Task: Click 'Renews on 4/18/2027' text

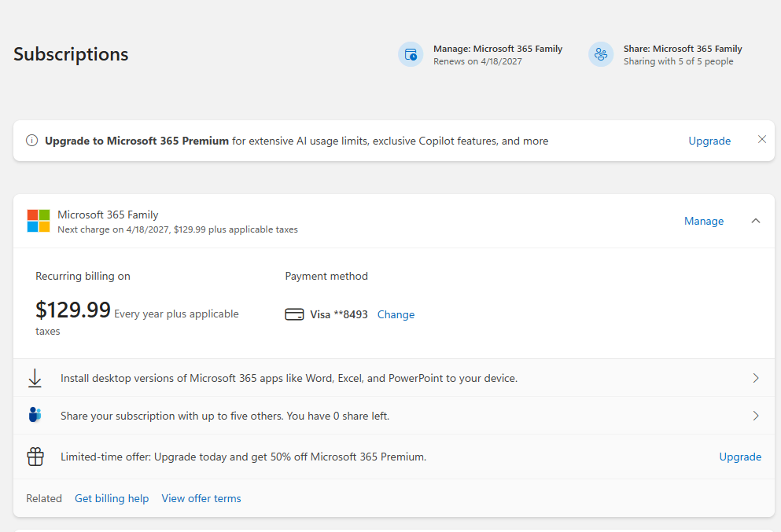Action: 477,61
